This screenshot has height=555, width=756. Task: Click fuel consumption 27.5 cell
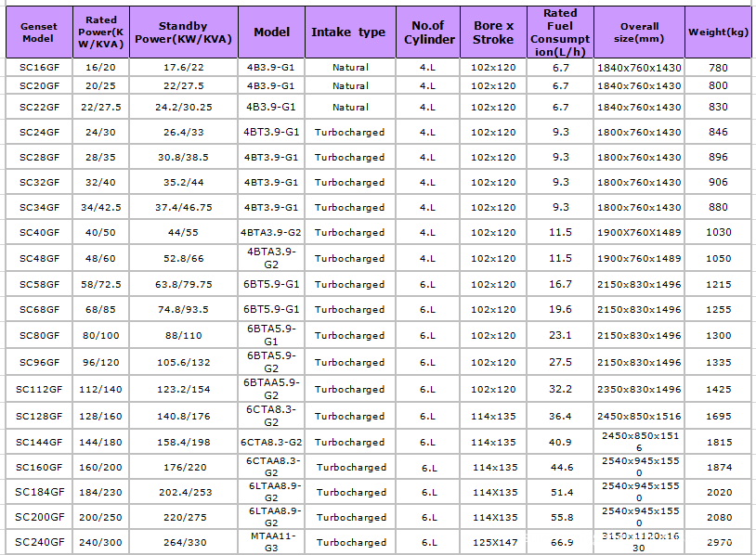tap(560, 362)
